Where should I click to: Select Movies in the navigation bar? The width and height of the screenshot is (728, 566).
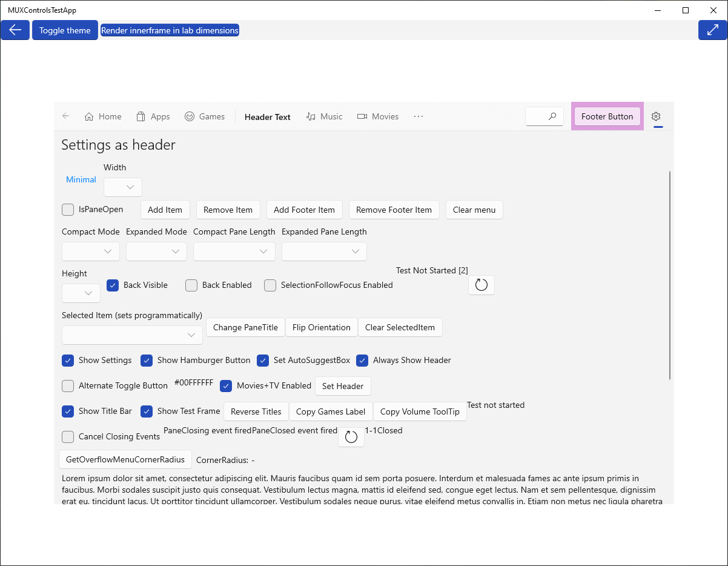tap(377, 116)
